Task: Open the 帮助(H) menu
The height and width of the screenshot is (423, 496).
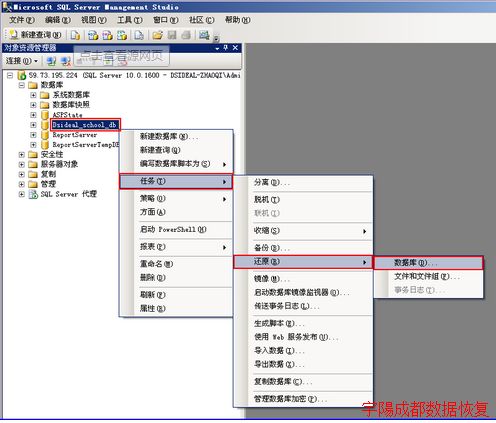Action: [x=238, y=20]
